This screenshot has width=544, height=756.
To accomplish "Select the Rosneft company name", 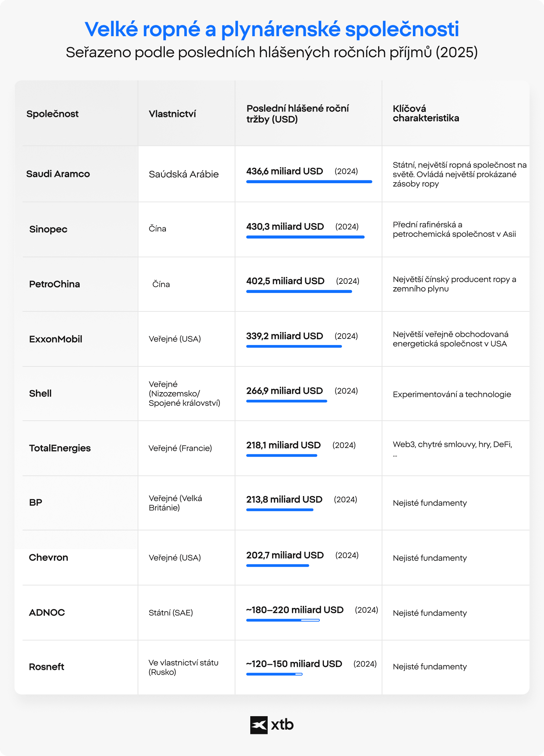I will click(x=46, y=667).
